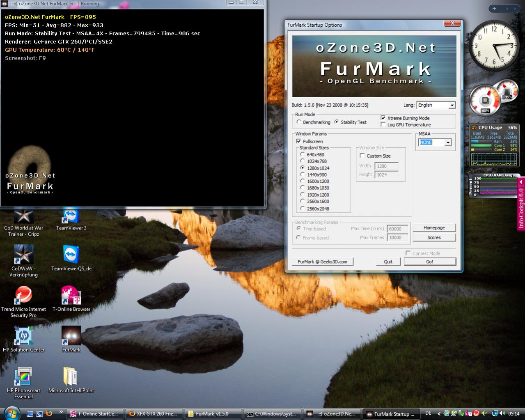
Task: Click the CPU Usage monitor gadget
Action: (494, 145)
